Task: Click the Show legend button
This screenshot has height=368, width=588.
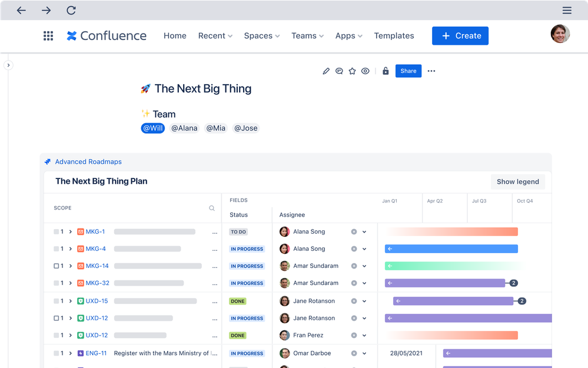Action: pyautogui.click(x=518, y=181)
